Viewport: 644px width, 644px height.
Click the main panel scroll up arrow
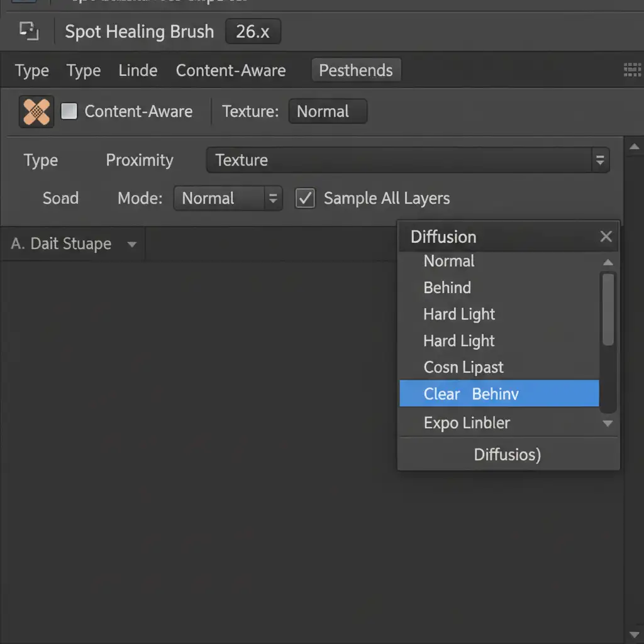coord(634,147)
